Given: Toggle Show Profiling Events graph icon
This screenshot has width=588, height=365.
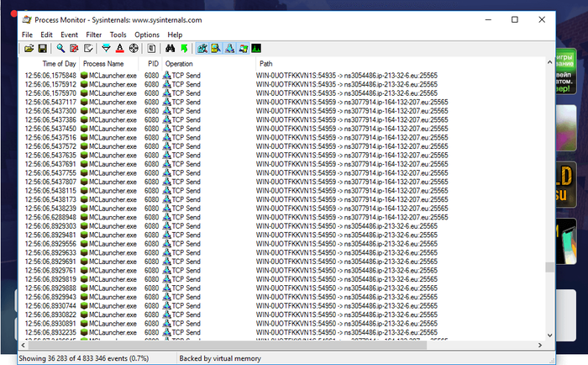Looking at the screenshot, I should tap(256, 49).
